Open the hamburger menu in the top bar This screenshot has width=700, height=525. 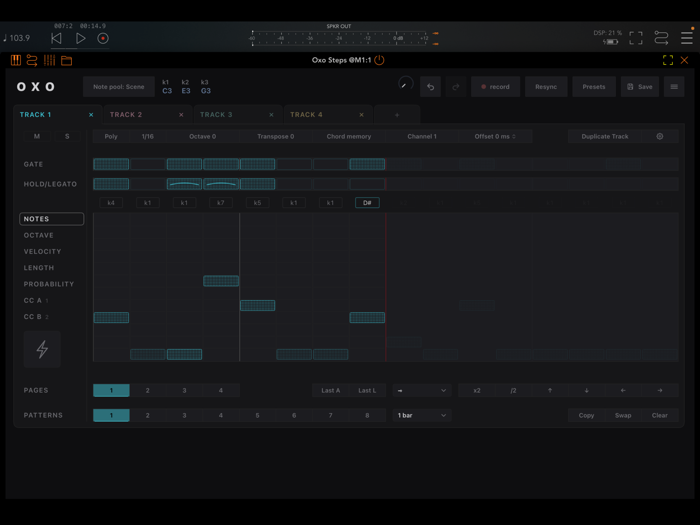(687, 38)
